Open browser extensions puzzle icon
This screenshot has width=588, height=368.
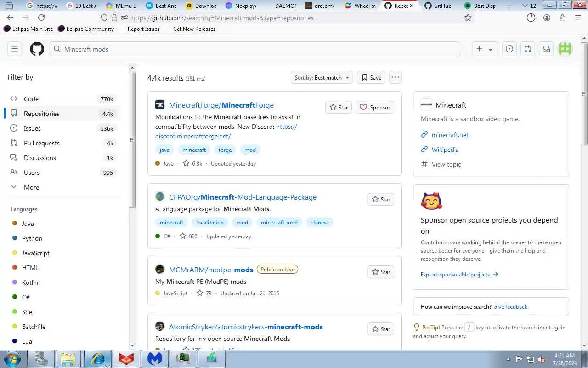click(562, 17)
